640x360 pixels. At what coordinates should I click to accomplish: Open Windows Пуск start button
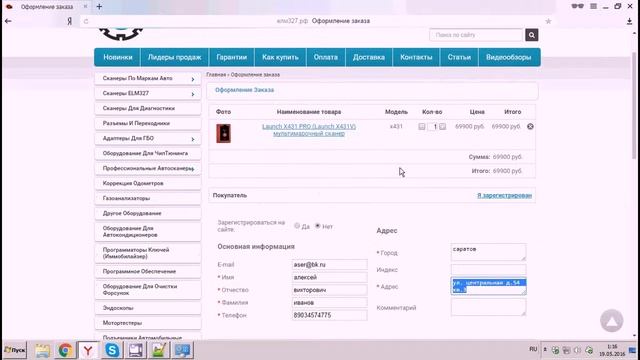[x=14, y=350]
